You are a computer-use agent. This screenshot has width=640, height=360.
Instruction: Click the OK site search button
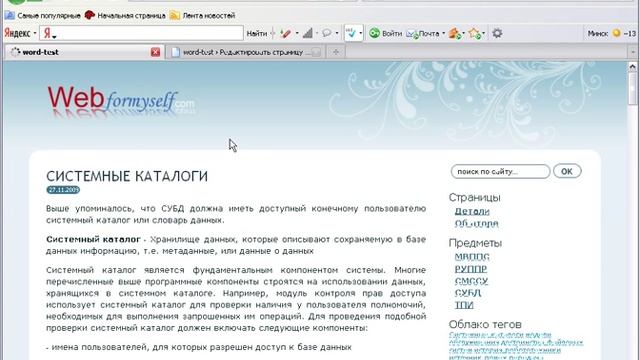[567, 171]
